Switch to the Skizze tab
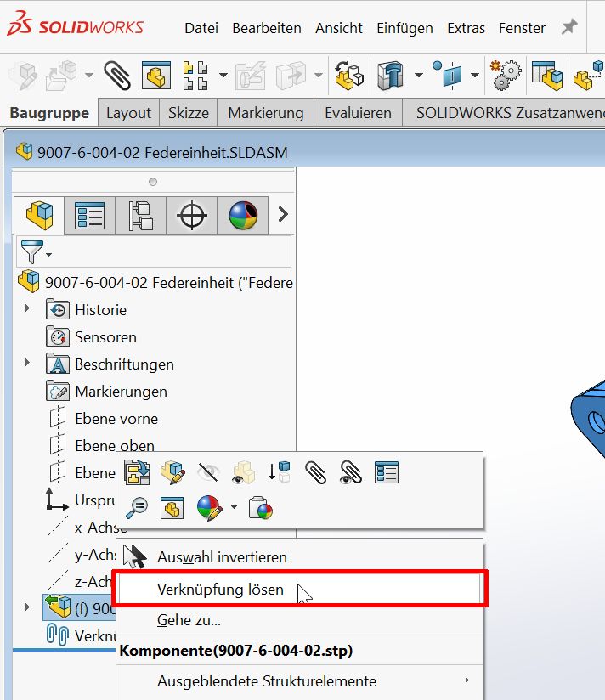605x700 pixels. 189,113
